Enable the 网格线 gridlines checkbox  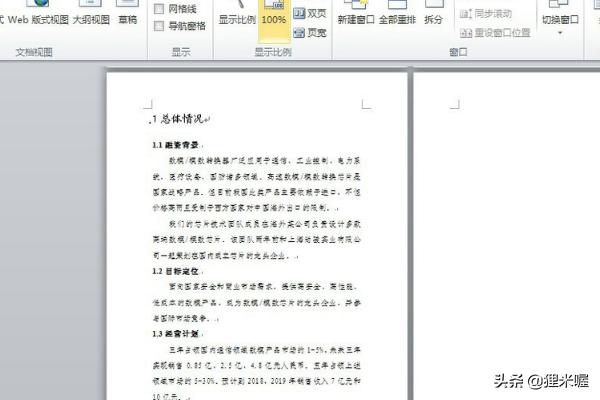click(159, 8)
